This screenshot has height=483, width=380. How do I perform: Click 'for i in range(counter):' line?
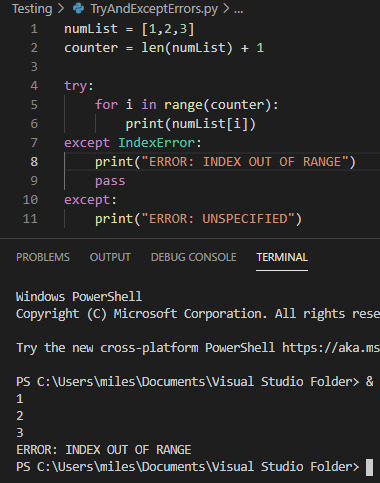(187, 105)
